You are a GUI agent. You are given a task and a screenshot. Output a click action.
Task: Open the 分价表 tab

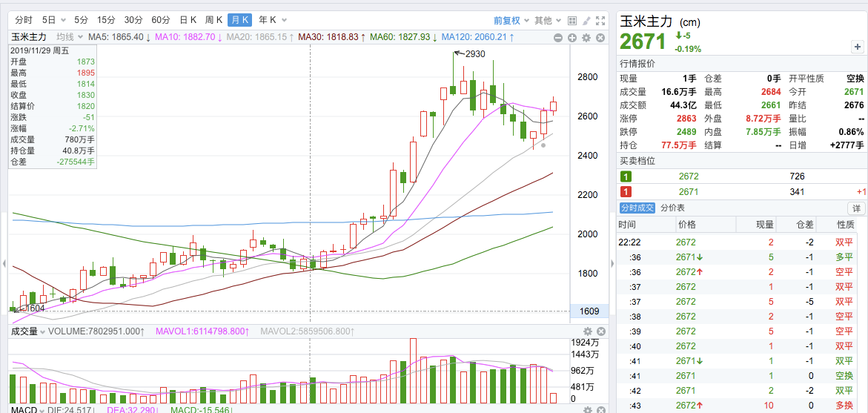coord(672,208)
